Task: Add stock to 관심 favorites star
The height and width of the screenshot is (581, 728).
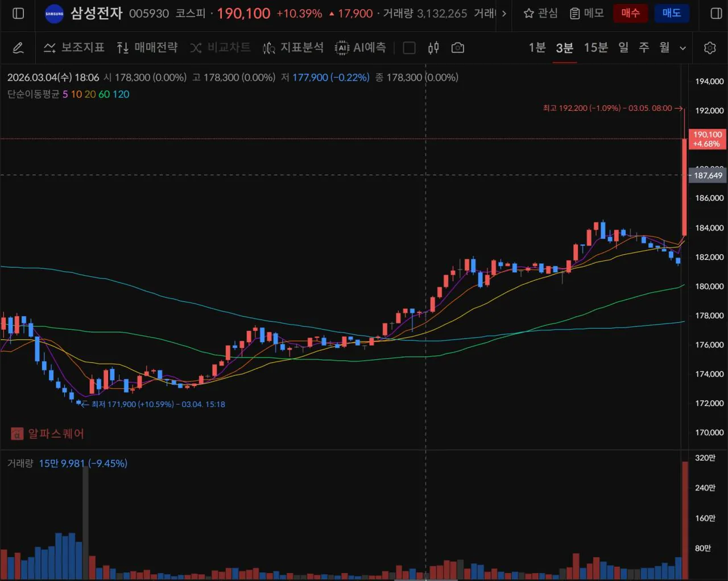Action: pos(540,13)
